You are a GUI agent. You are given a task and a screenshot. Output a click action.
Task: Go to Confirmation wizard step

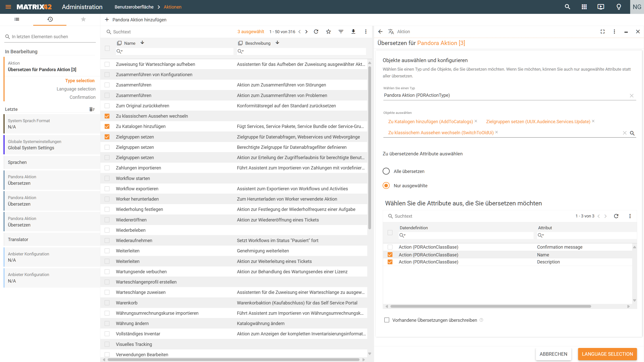pyautogui.click(x=83, y=97)
